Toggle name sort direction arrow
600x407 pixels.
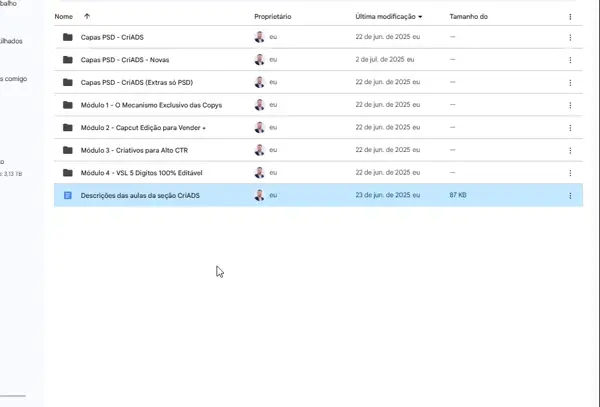tap(87, 17)
